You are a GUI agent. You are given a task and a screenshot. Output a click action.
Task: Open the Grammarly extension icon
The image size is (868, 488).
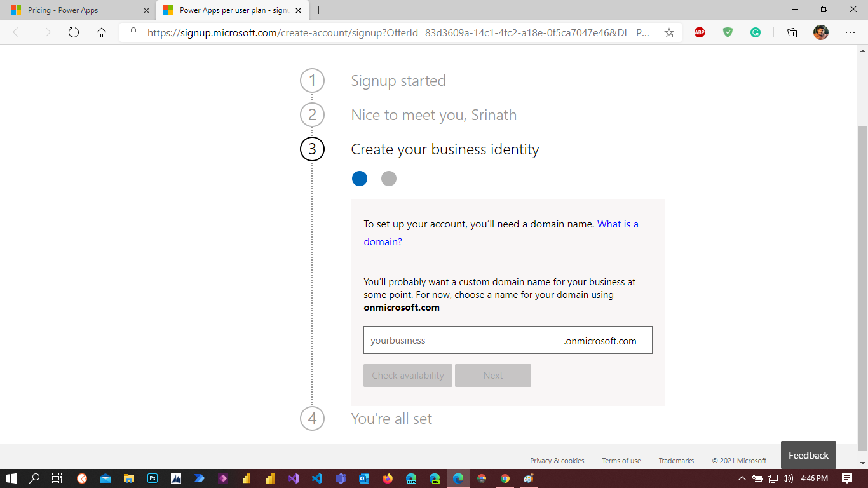[x=756, y=32]
